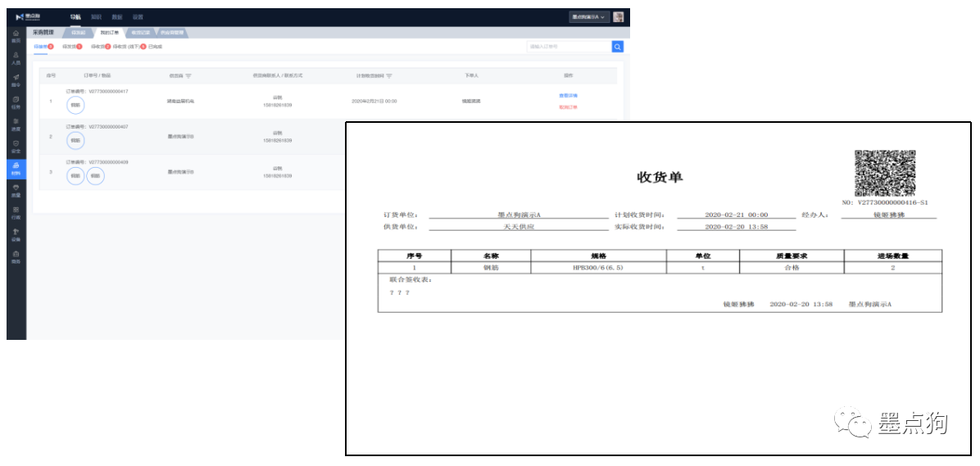Open 任务 tasks in left sidebar
Viewport: 980px width, 466px height.
pyautogui.click(x=16, y=102)
